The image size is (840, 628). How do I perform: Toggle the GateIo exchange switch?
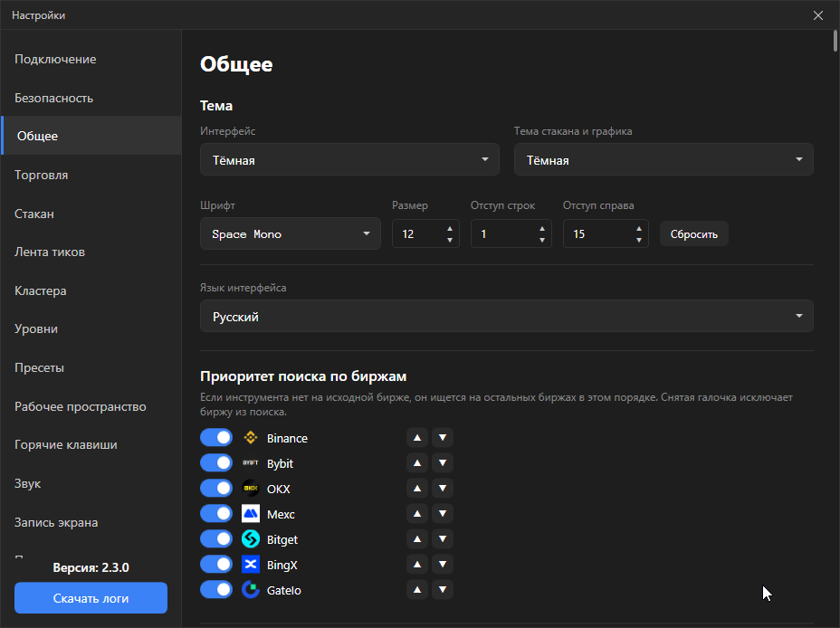(x=216, y=590)
